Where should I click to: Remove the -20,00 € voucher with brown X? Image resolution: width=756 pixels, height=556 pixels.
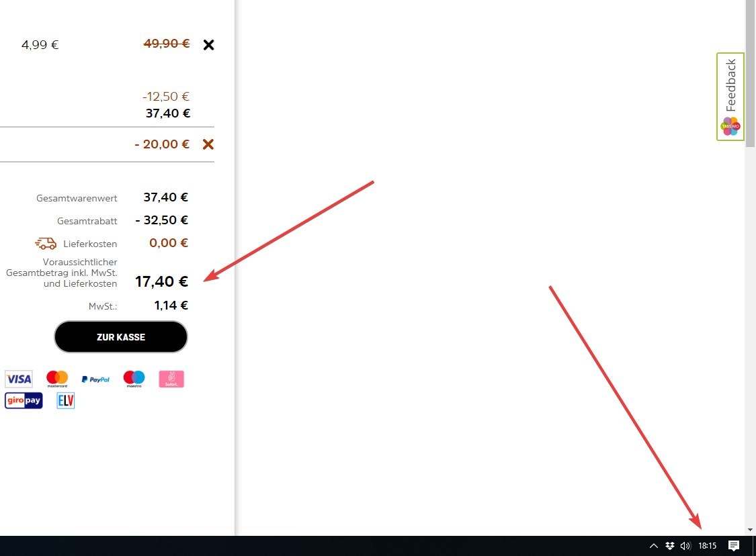click(x=208, y=144)
